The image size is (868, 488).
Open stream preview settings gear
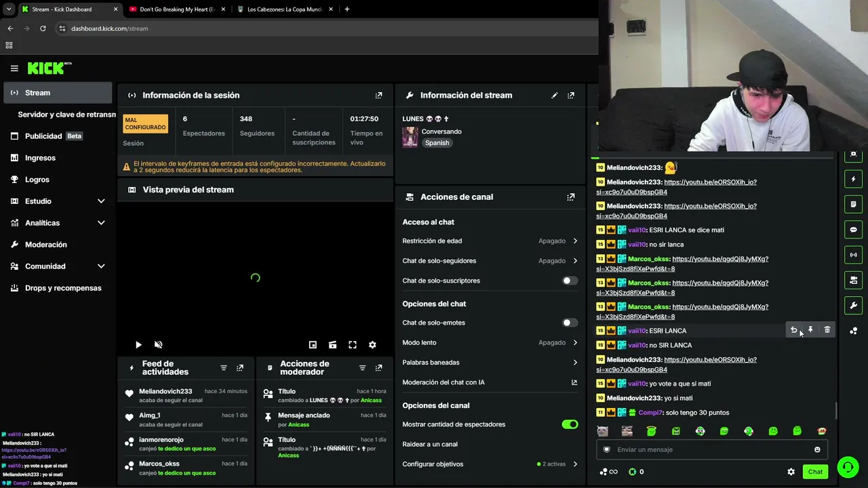(x=372, y=345)
